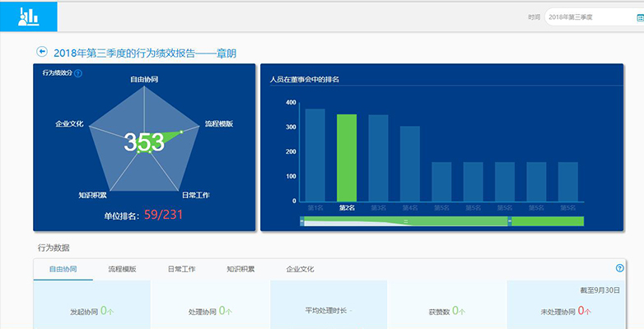Click the left zoom slider handle
Screen dimensions: 644x329
click(302, 221)
